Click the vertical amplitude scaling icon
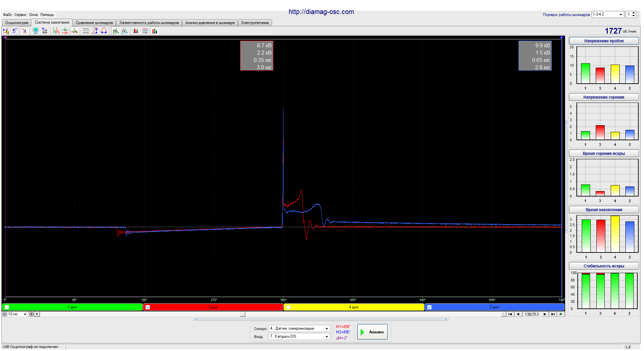Image resolution: width=644 pixels, height=351 pixels. [x=95, y=31]
